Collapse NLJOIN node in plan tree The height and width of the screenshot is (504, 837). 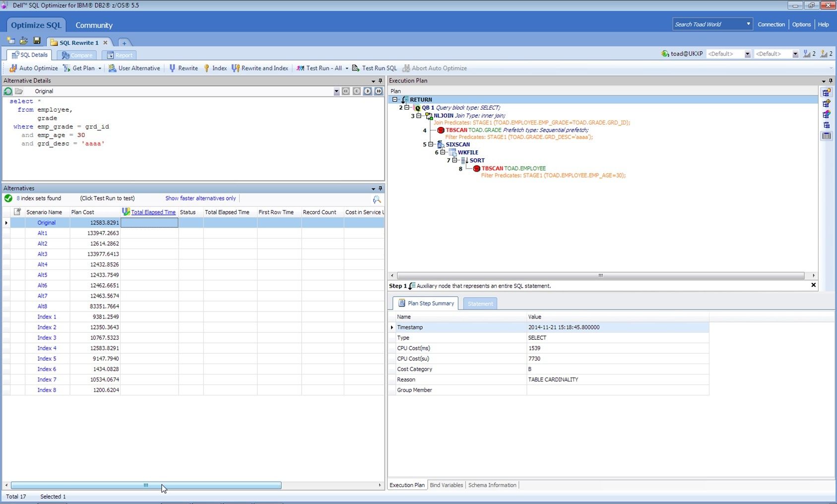419,116
